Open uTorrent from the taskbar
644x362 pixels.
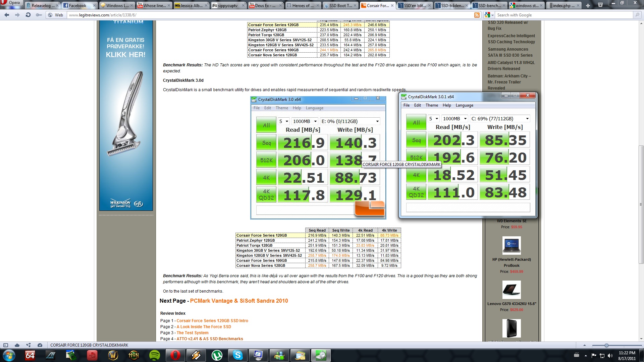click(x=217, y=355)
